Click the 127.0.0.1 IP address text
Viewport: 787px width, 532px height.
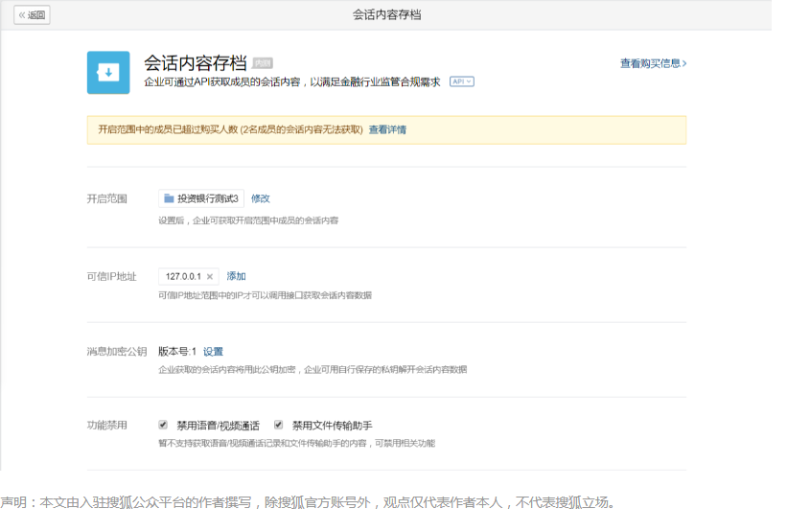point(183,276)
